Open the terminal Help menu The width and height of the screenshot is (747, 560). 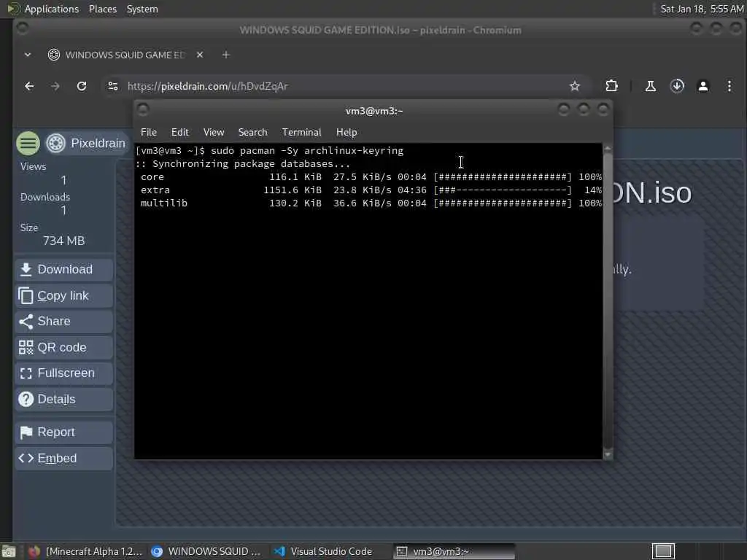tap(347, 133)
